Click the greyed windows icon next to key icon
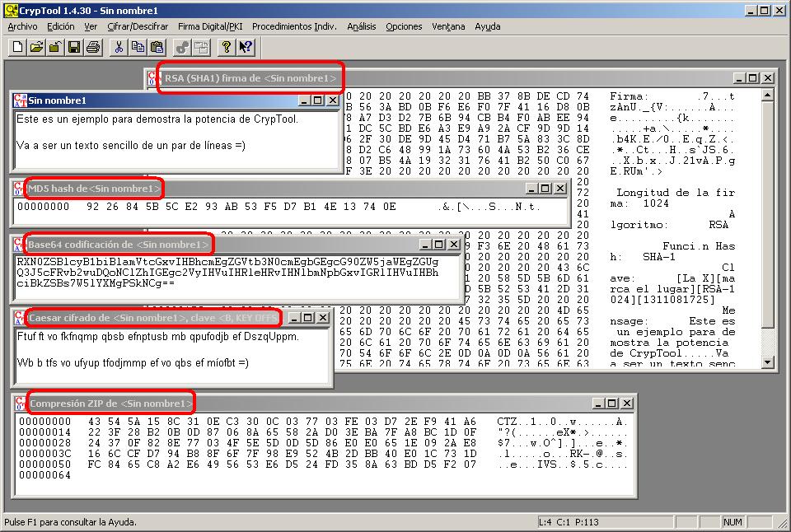This screenshot has height=532, width=791. tap(201, 48)
